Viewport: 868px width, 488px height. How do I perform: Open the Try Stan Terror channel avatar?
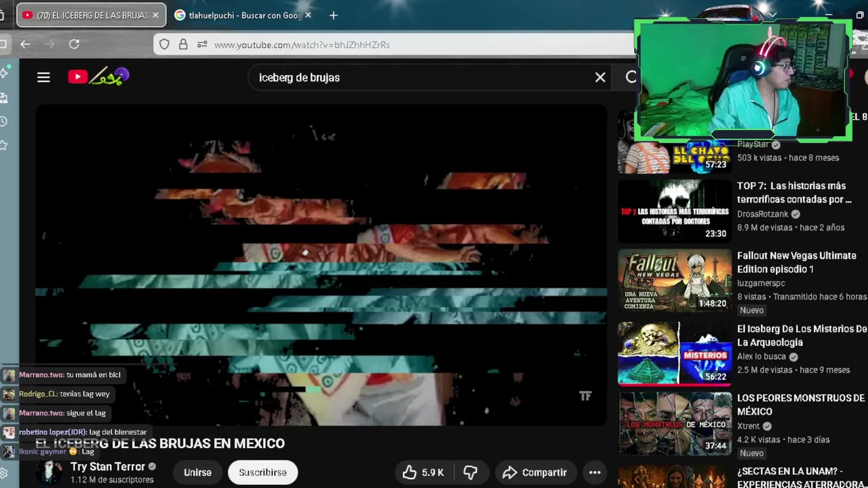click(50, 472)
